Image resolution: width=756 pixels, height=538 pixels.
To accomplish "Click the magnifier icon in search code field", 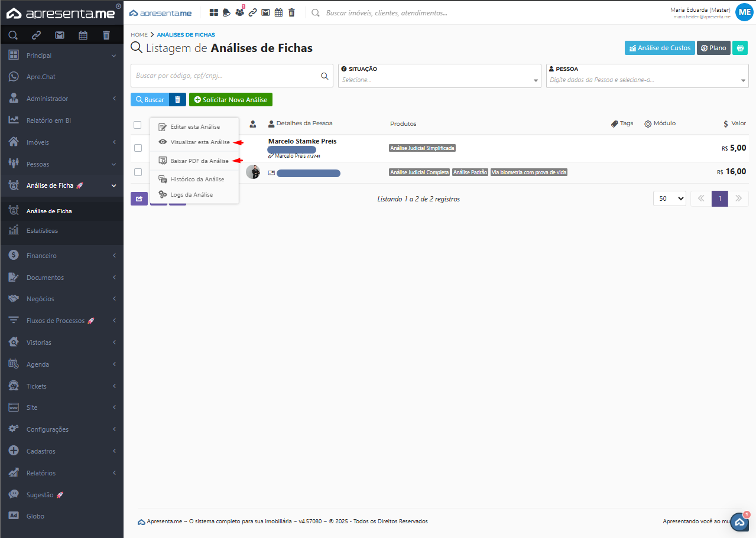I will [x=324, y=76].
